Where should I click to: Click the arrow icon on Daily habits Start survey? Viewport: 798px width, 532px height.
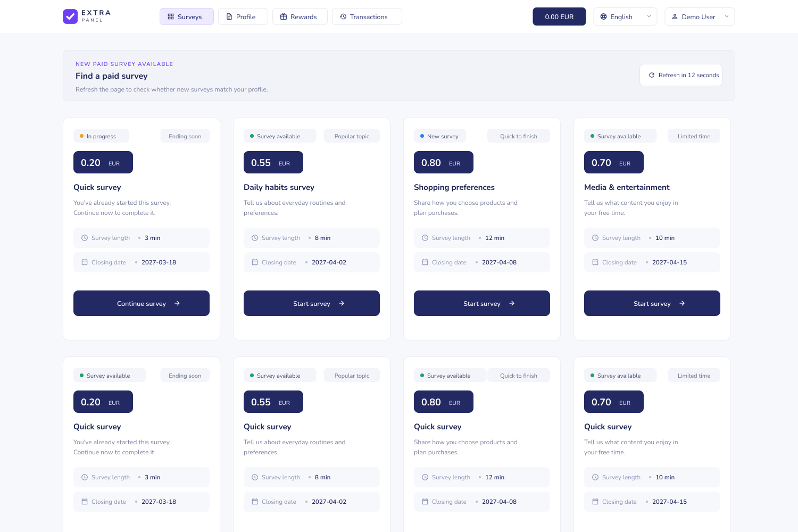[x=342, y=303]
